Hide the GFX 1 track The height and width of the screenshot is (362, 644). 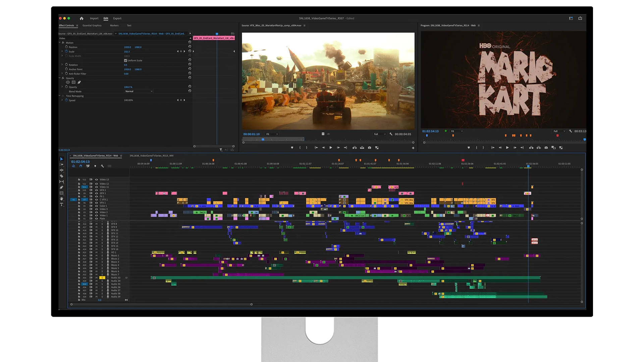pyautogui.click(x=97, y=193)
